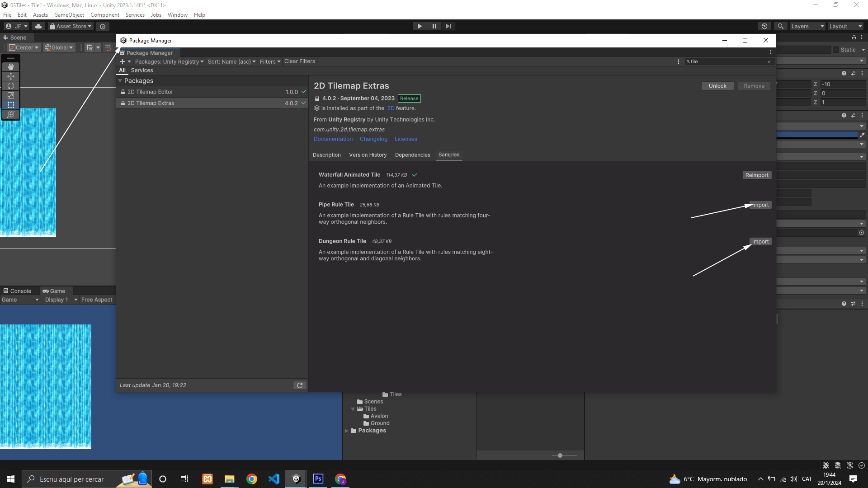
Task: Refresh the package list
Action: 300,385
